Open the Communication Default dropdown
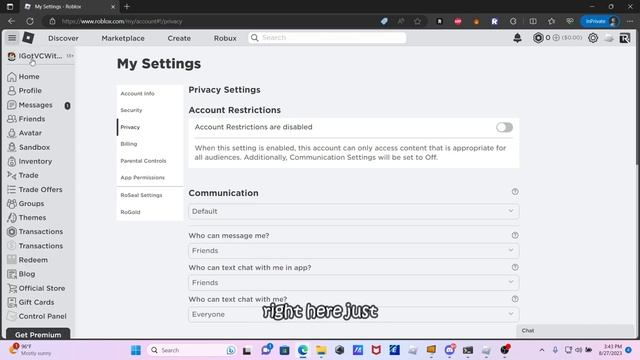Image resolution: width=640 pixels, height=360 pixels. (x=353, y=211)
